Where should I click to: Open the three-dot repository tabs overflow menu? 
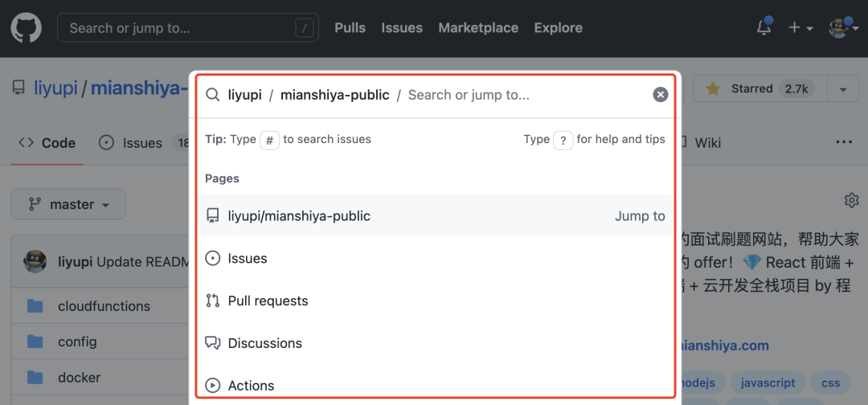843,142
